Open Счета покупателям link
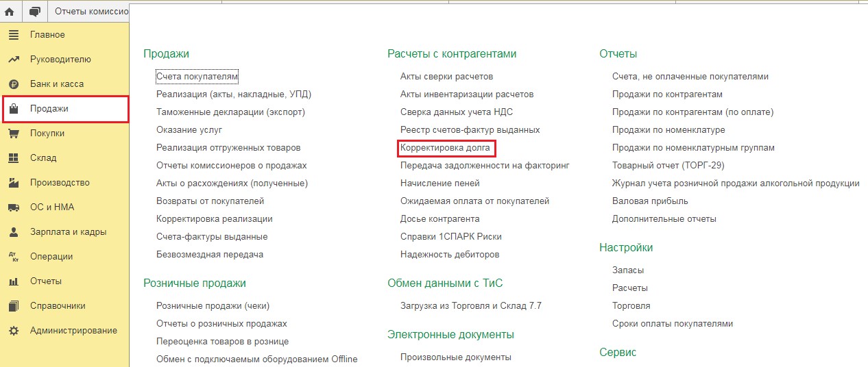This screenshot has height=367, width=868. pyautogui.click(x=197, y=77)
